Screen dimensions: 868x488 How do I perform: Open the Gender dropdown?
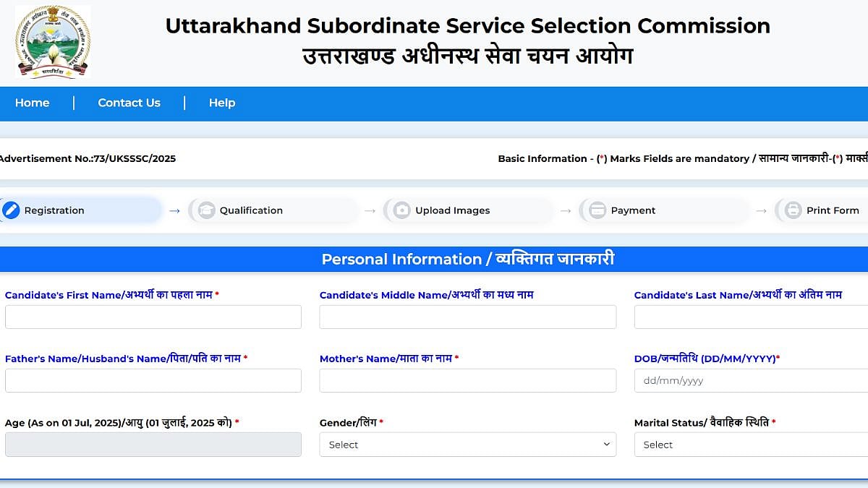[x=467, y=445]
